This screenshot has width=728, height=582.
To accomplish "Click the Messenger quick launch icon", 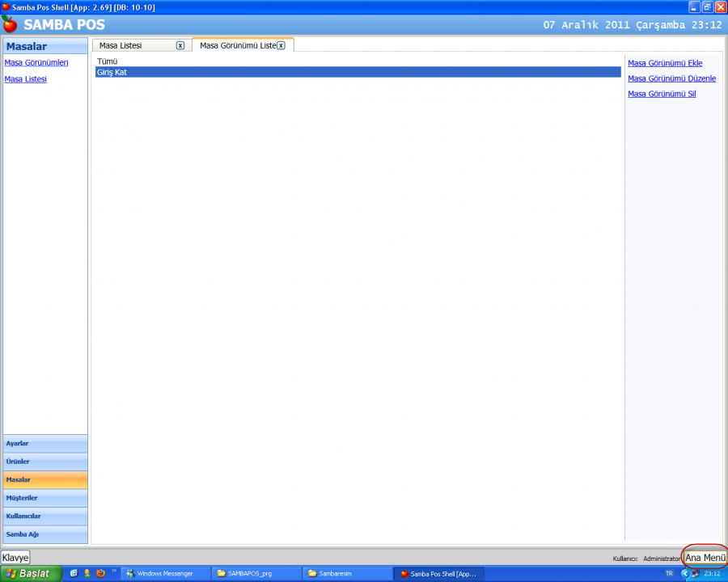I will pos(87,573).
